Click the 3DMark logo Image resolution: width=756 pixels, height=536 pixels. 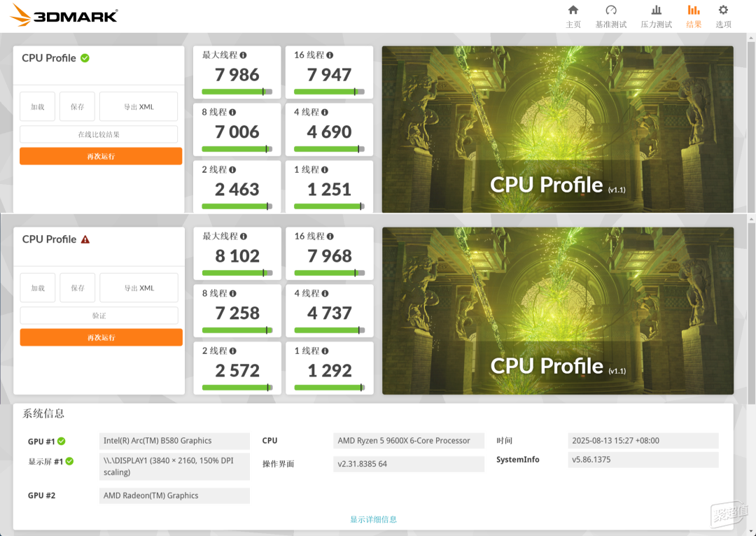(x=64, y=15)
